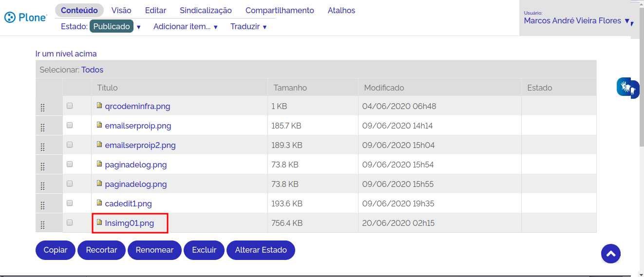Switch to the Conteúdo tab
This screenshot has width=644, height=277.
79,10
